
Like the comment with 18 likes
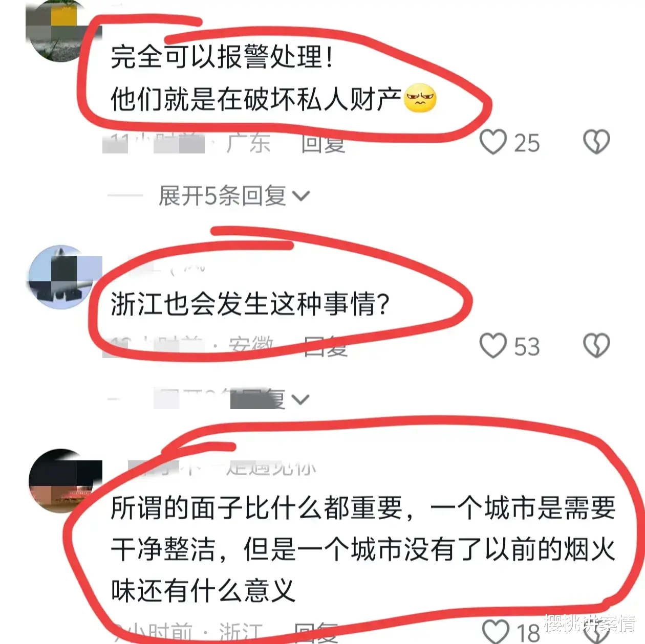(497, 631)
